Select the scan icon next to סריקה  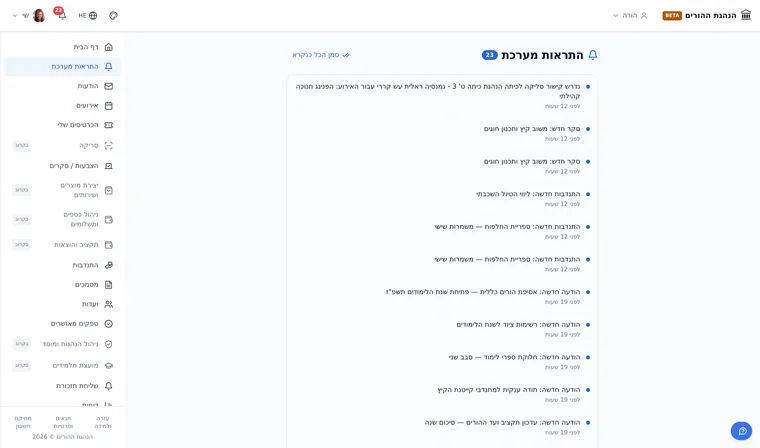point(109,145)
